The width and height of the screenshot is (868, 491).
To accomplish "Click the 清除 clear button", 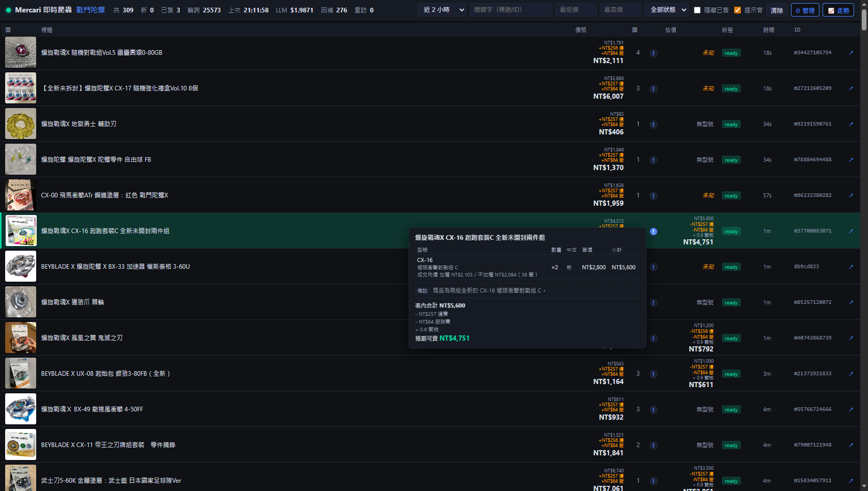I will [x=777, y=10].
